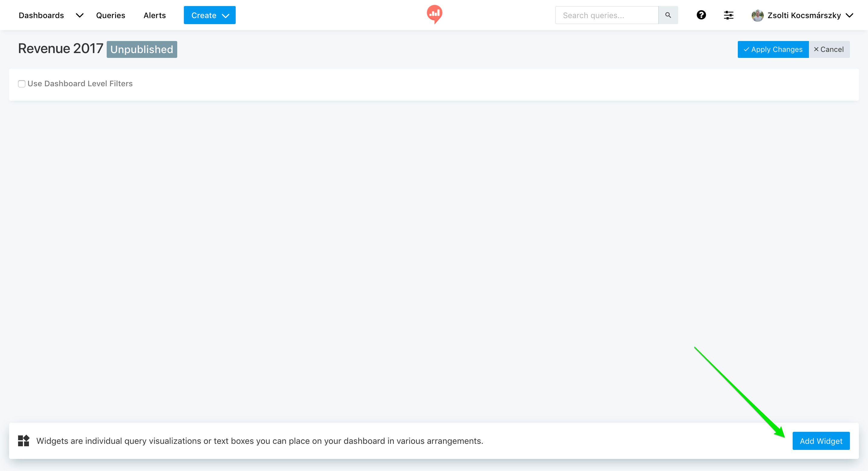Click the Redash logo icon
Image resolution: width=868 pixels, height=471 pixels.
point(434,14)
